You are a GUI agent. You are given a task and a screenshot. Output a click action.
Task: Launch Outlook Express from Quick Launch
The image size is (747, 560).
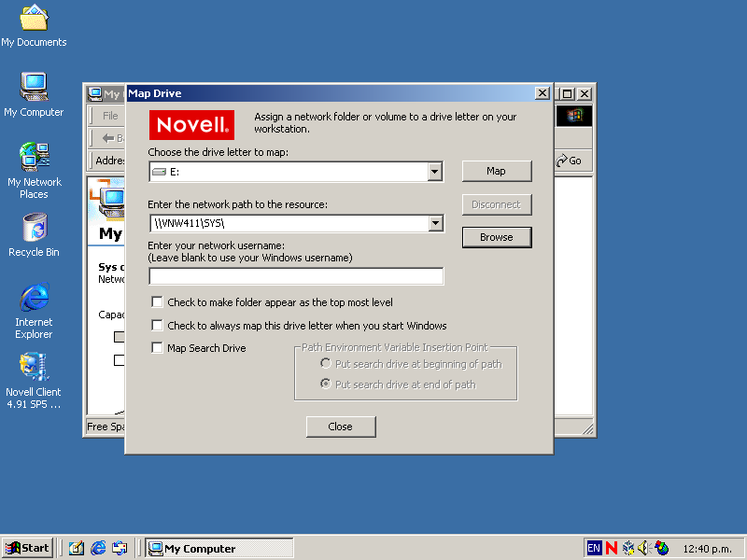click(120, 548)
